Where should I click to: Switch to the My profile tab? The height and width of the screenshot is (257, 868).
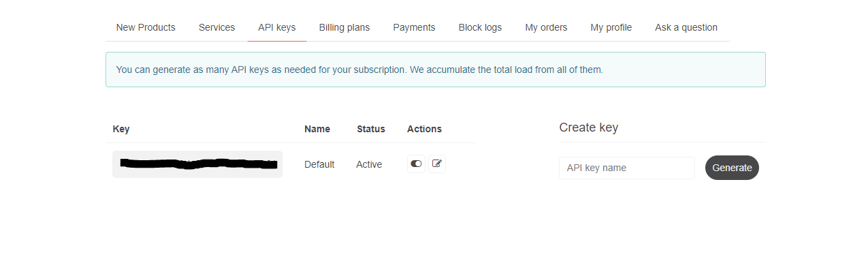(611, 27)
